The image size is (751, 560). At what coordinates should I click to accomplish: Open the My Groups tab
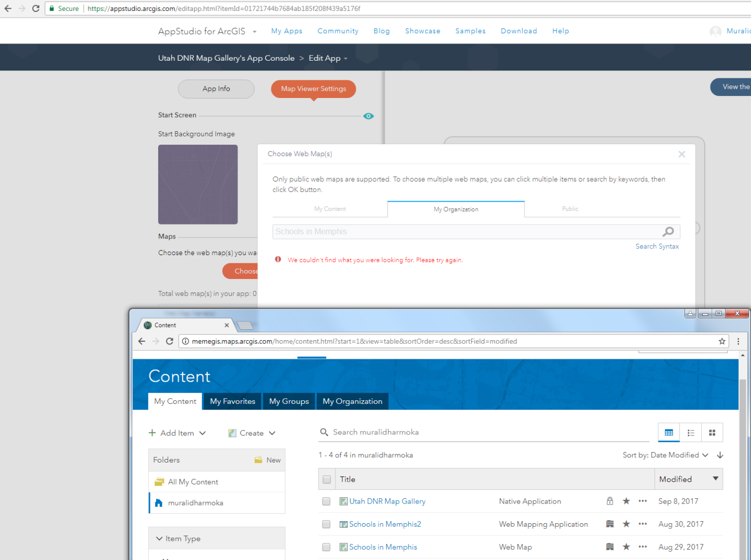click(x=289, y=401)
